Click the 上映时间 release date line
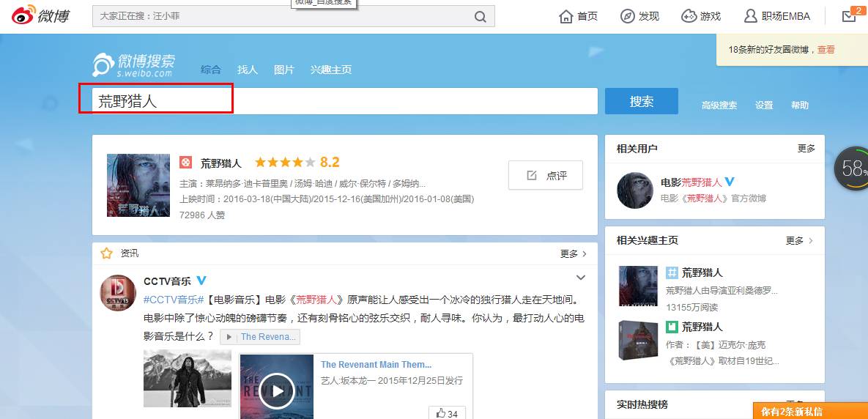Screen dimensions: 868x419 point(327,199)
